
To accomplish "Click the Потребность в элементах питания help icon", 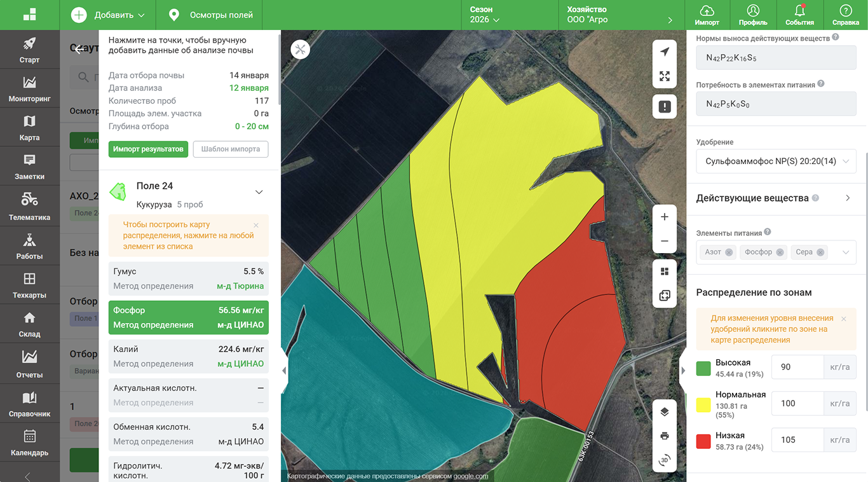I will coord(821,84).
